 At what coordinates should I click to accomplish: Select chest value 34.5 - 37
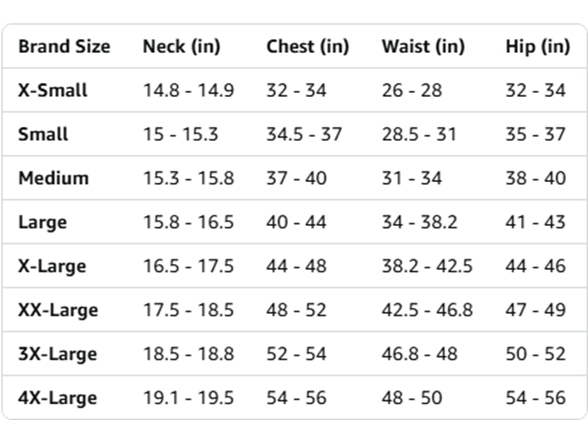(x=304, y=134)
